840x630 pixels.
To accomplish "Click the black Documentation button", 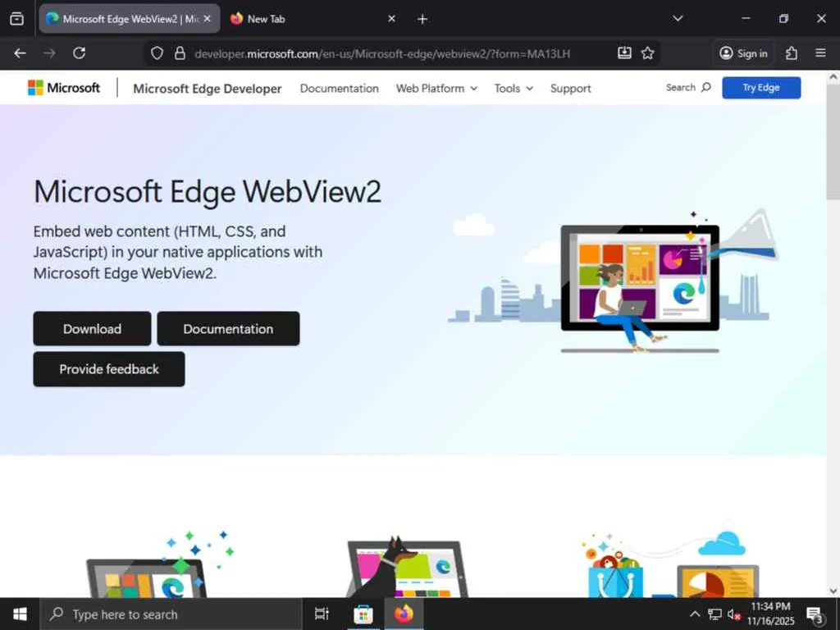I will [228, 328].
